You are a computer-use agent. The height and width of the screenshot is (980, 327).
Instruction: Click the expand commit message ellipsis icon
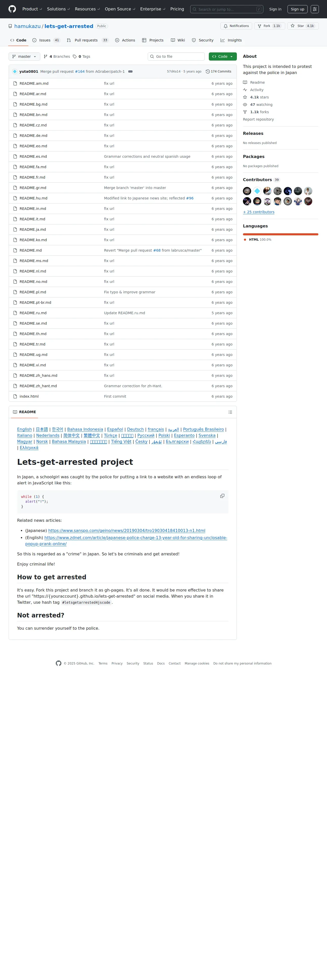pos(130,71)
